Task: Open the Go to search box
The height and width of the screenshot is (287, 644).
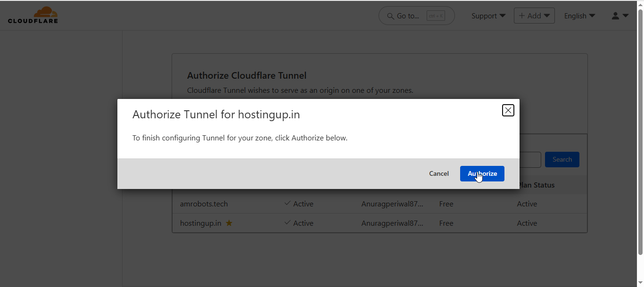Action: click(x=416, y=16)
